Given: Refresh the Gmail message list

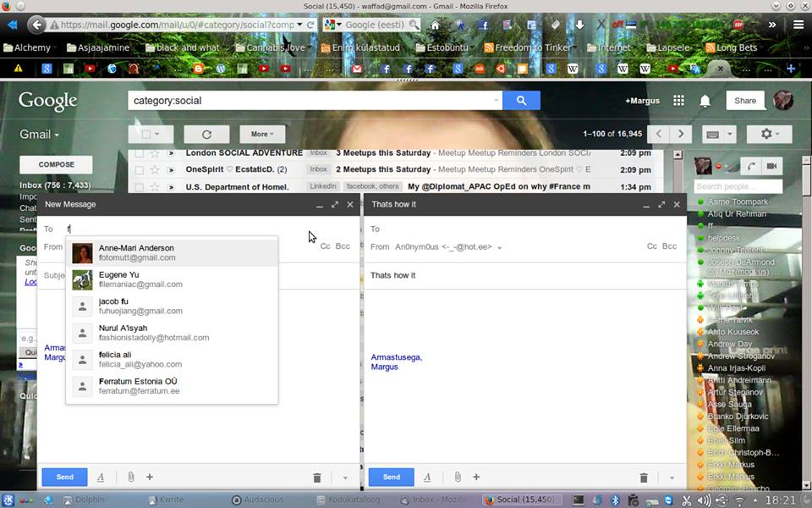Looking at the screenshot, I should pyautogui.click(x=206, y=135).
